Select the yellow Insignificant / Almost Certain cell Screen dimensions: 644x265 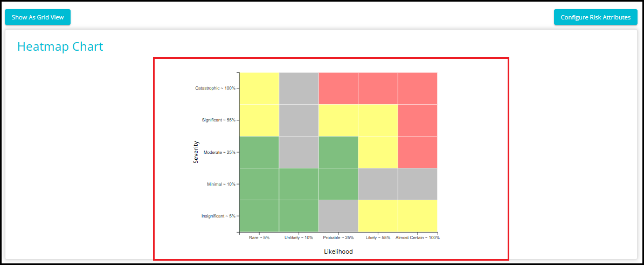[417, 216]
